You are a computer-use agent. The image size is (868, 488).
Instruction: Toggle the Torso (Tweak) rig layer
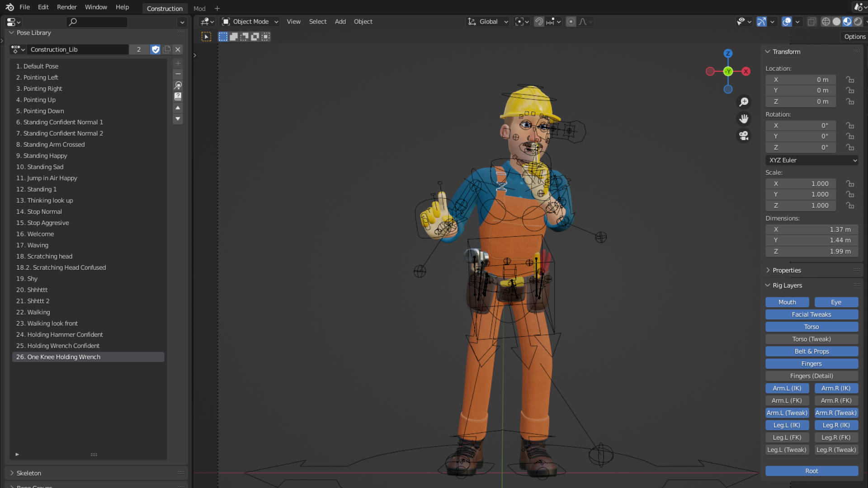[x=811, y=339]
